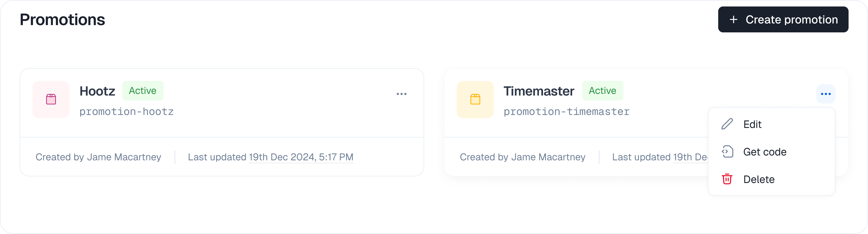
Task: Select Edit from the Timemaster context menu
Action: (x=752, y=124)
